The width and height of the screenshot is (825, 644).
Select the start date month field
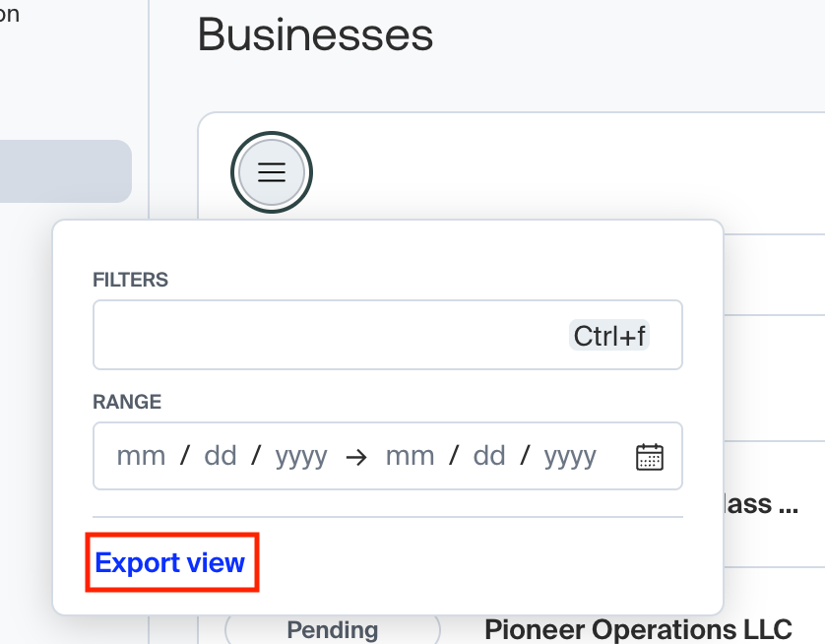click(141, 457)
